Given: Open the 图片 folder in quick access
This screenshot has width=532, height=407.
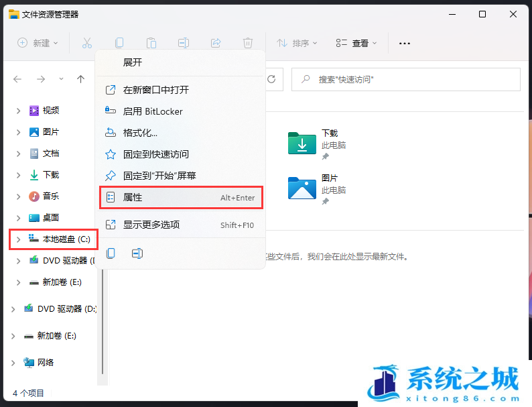Looking at the screenshot, I should tap(317, 189).
